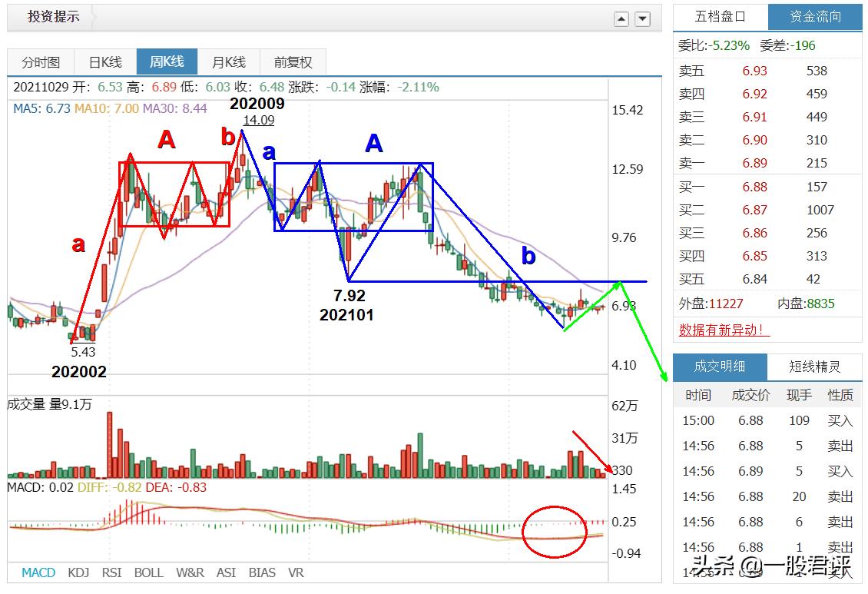Switch the indicator to KDJ

[x=78, y=572]
